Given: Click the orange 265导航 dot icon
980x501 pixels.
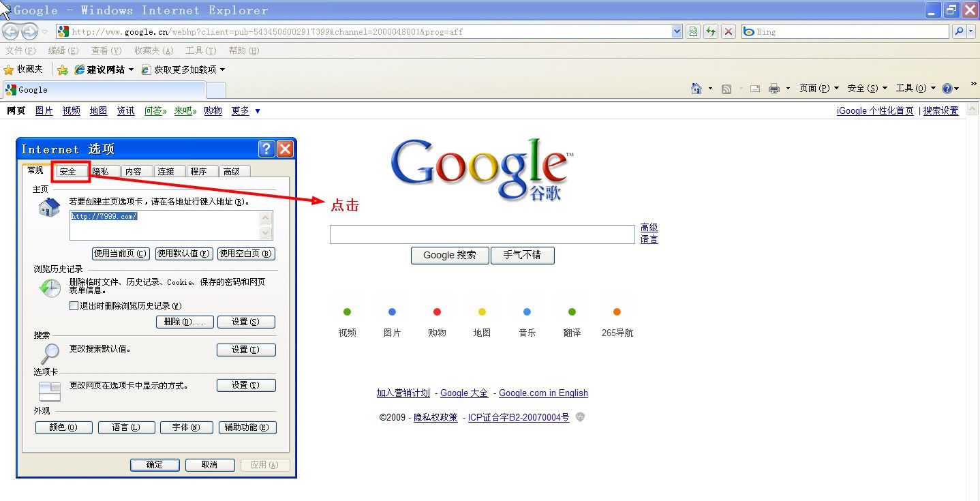Looking at the screenshot, I should (x=617, y=312).
